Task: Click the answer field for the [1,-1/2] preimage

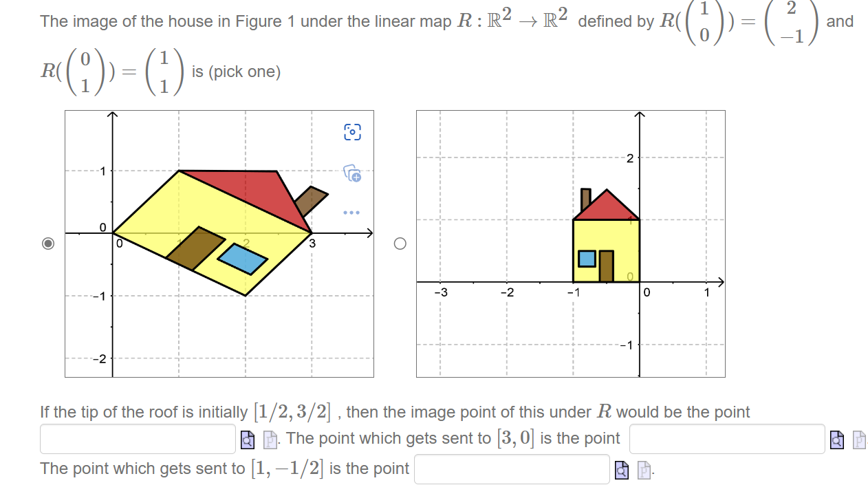Action: (x=511, y=469)
